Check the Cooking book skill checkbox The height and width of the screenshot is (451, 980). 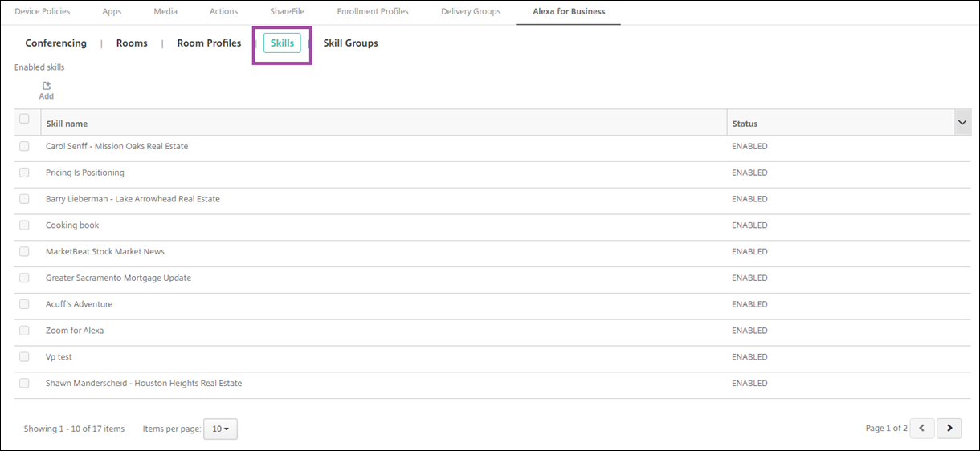(x=24, y=225)
